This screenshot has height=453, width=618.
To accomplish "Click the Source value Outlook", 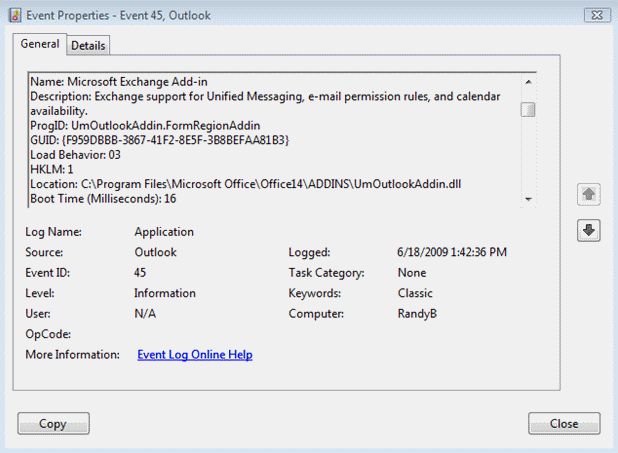I will (155, 252).
